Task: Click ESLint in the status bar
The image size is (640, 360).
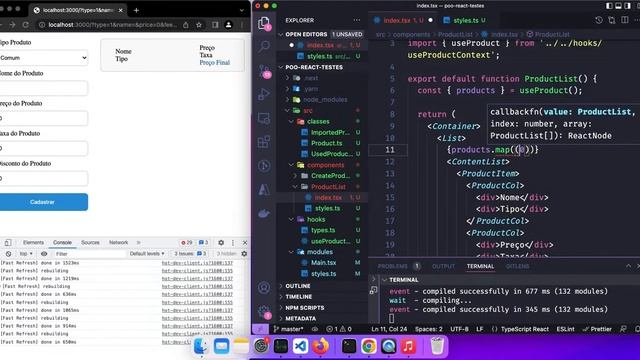Action: tap(565, 329)
